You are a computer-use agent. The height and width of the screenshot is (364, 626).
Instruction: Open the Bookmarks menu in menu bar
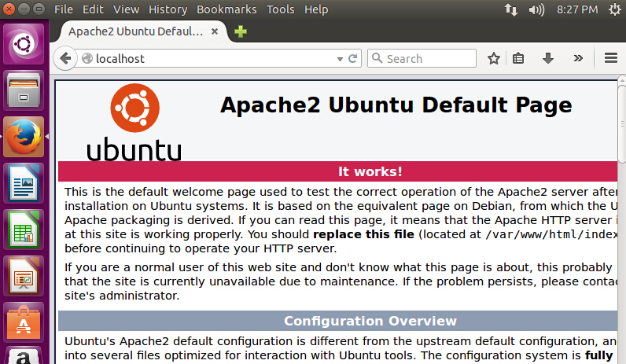[x=226, y=9]
